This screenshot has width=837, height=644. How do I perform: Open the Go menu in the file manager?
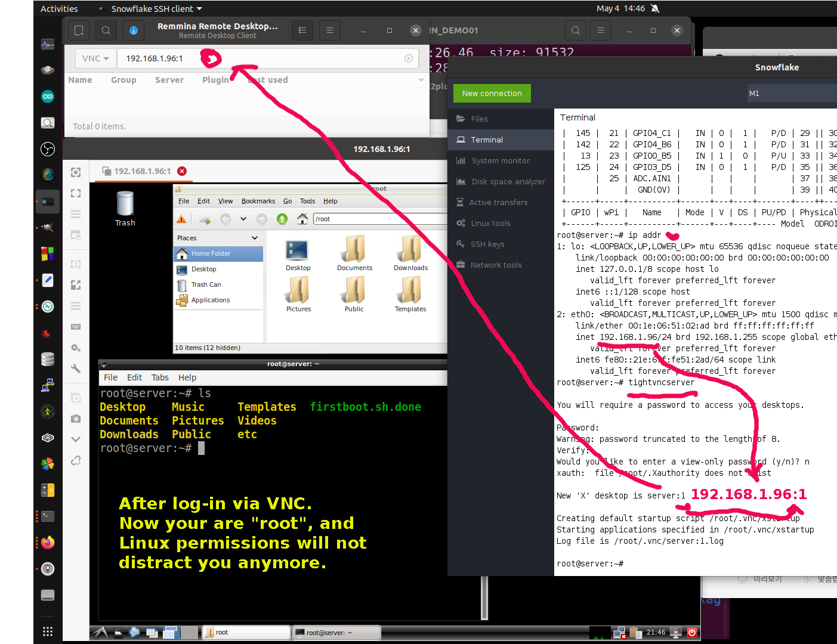(x=288, y=201)
